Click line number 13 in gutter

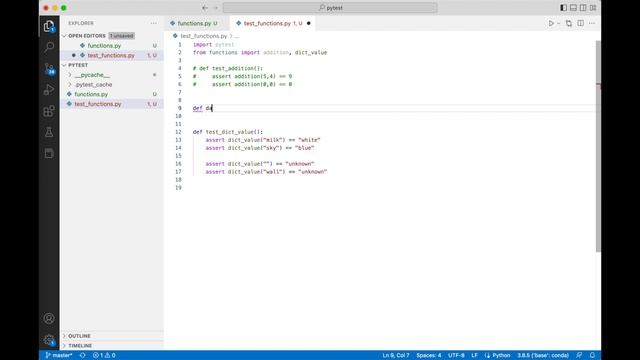pyautogui.click(x=178, y=140)
